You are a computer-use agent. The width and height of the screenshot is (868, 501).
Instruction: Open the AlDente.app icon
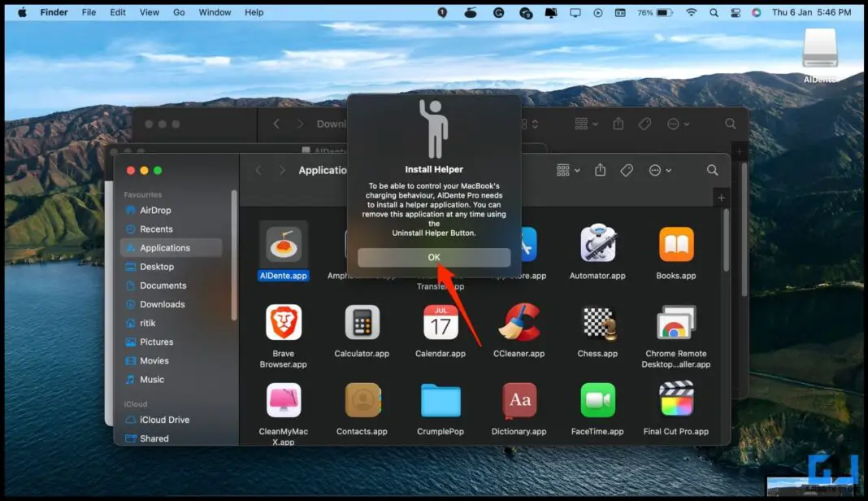[283, 244]
